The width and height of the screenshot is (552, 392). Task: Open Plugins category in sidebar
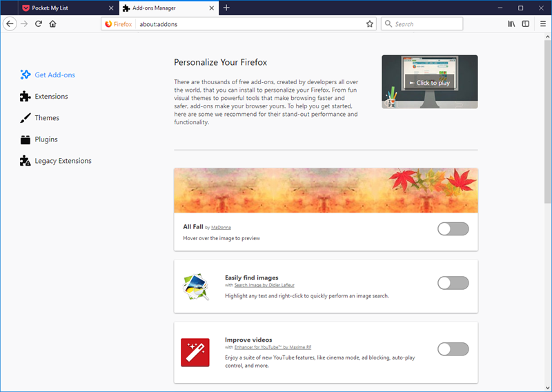(46, 139)
